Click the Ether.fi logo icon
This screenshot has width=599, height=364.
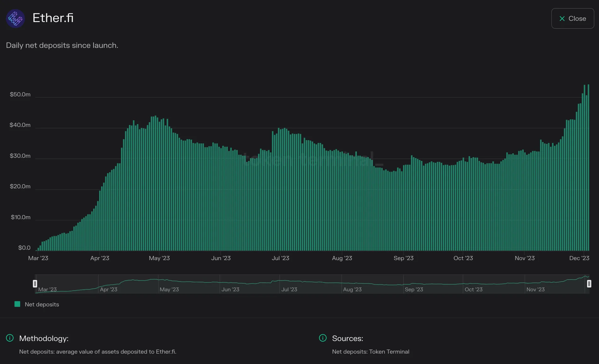tap(15, 19)
